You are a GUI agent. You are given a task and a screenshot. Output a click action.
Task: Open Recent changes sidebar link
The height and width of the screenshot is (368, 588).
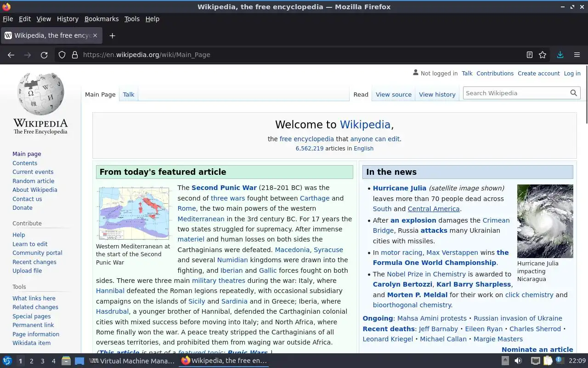34,262
